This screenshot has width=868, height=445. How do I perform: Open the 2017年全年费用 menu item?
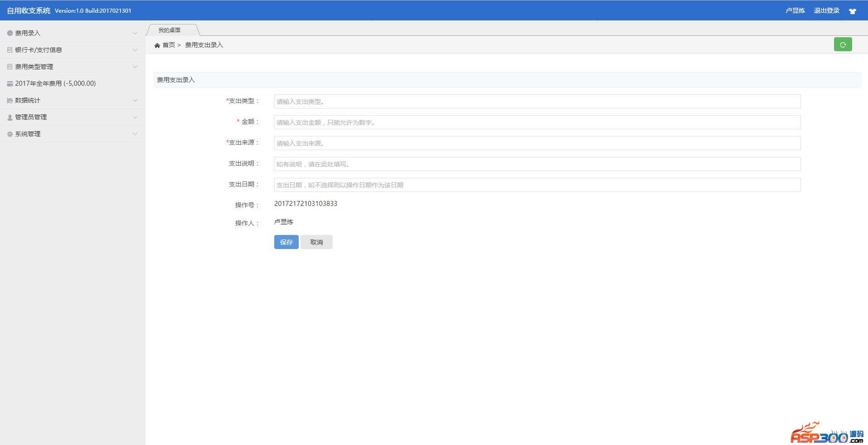tap(55, 83)
